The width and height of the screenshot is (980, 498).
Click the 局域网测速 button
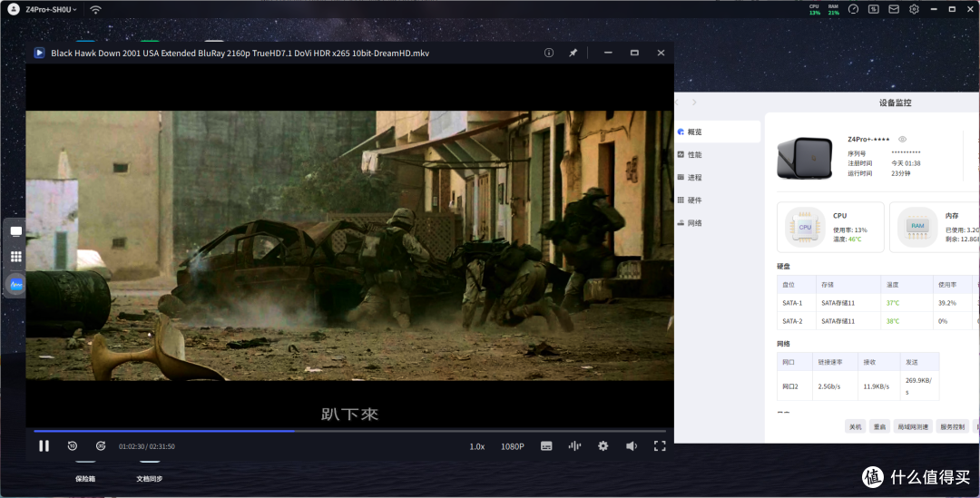(913, 426)
